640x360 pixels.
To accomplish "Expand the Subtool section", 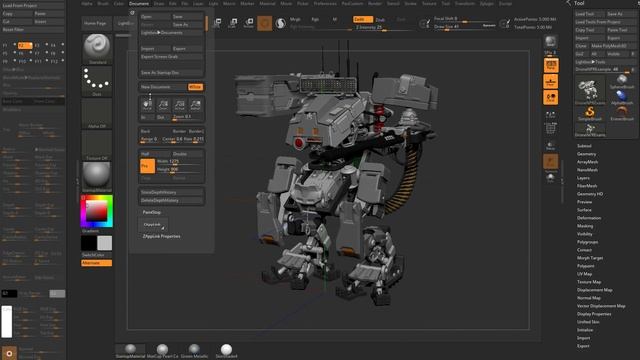I will (x=584, y=146).
